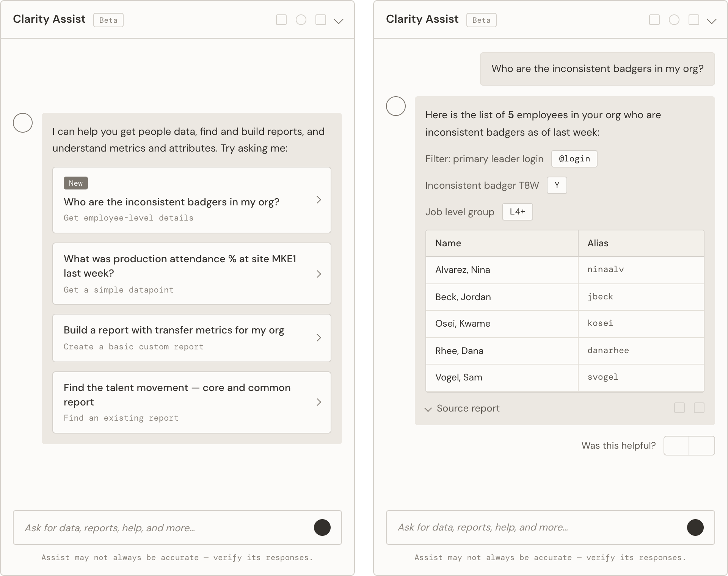Select the 'Osei, Kwame' name cell

(x=502, y=324)
